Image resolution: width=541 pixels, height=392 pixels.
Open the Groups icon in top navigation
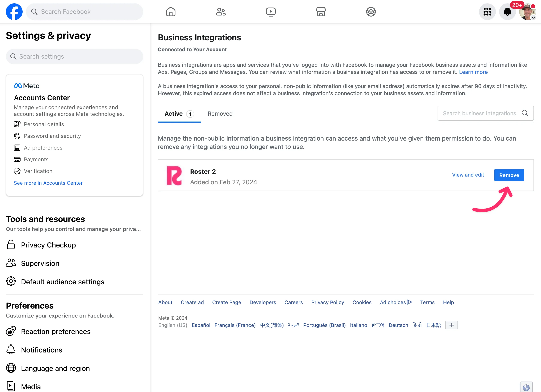click(371, 12)
